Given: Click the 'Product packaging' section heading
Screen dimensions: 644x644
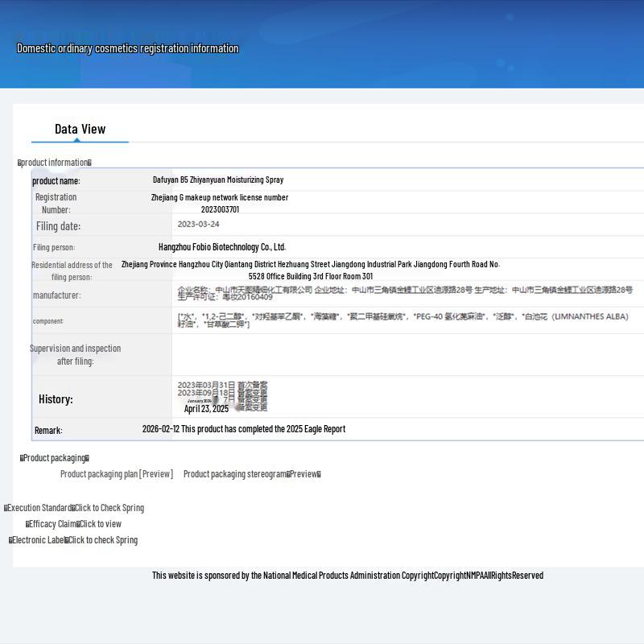Looking at the screenshot, I should tap(55, 458).
